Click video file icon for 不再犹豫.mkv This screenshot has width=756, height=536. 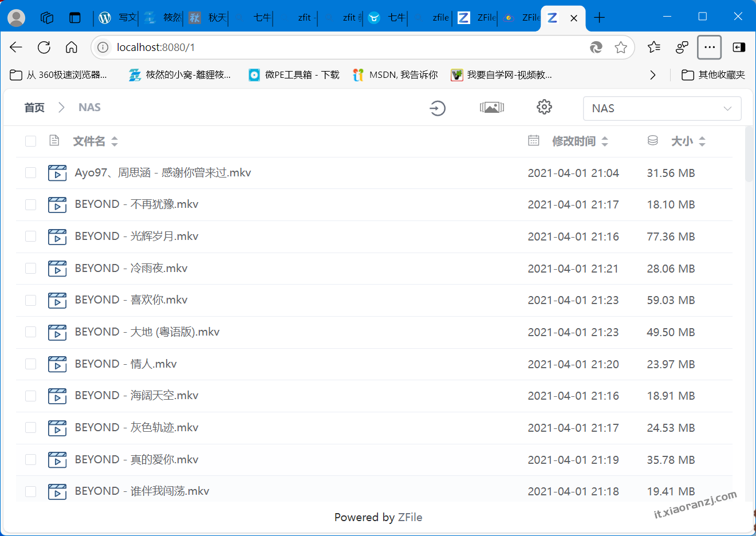[57, 204]
